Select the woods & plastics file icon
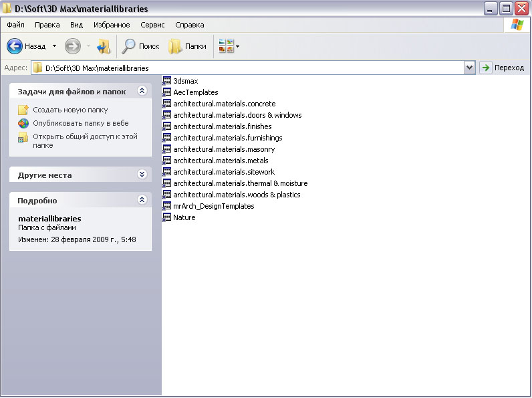 point(166,195)
